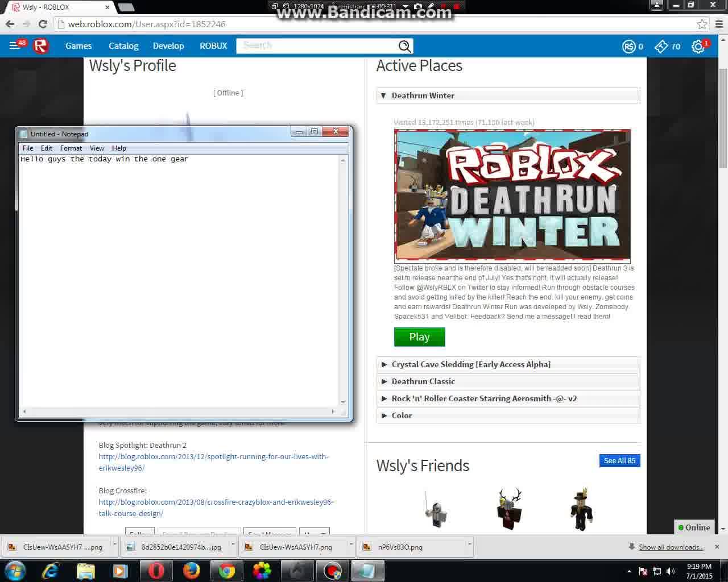The width and height of the screenshot is (728, 582).
Task: Click Notepad's horizontal scrollbar
Action: pos(179,411)
